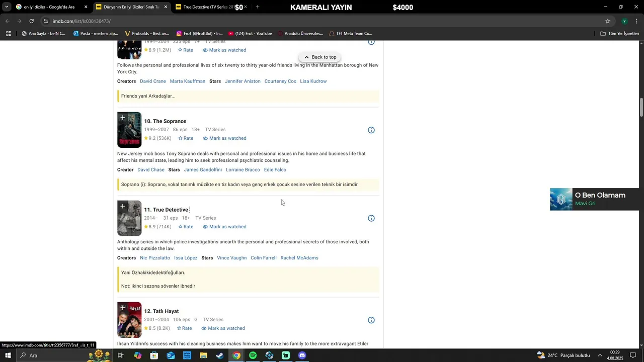The height and width of the screenshot is (362, 644).
Task: Open FroT Instagram bookmark
Action: (x=199, y=34)
